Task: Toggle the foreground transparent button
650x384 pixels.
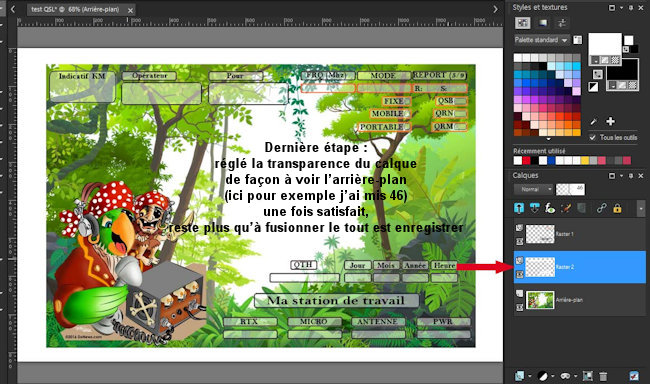Action: 616,61
